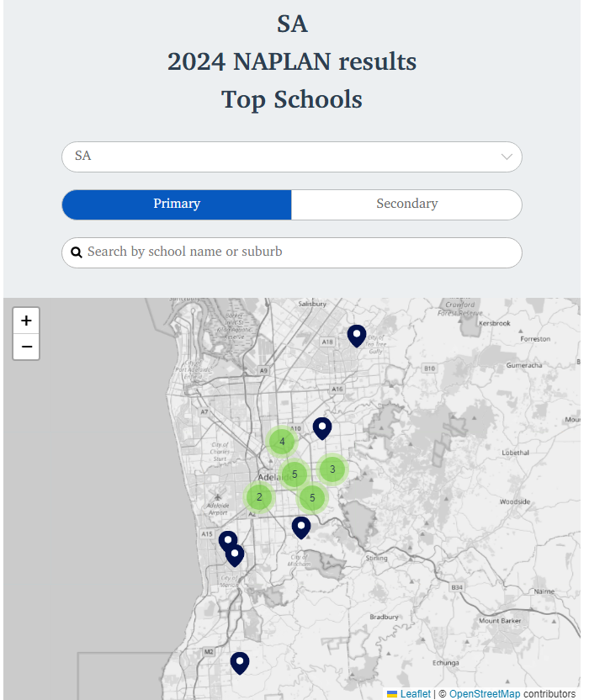589x700 pixels.
Task: Expand the 5-school cluster over Adelaide label
Action: pyautogui.click(x=294, y=475)
